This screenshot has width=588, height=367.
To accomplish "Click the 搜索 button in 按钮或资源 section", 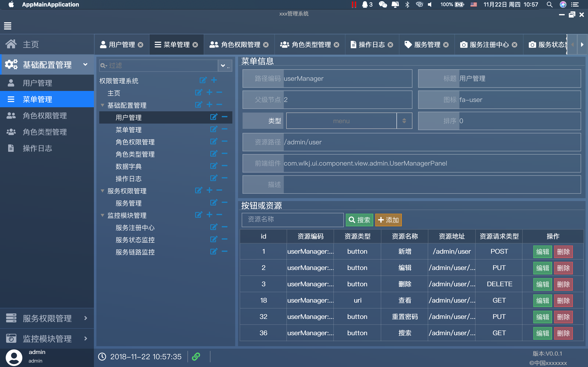I will 359,219.
